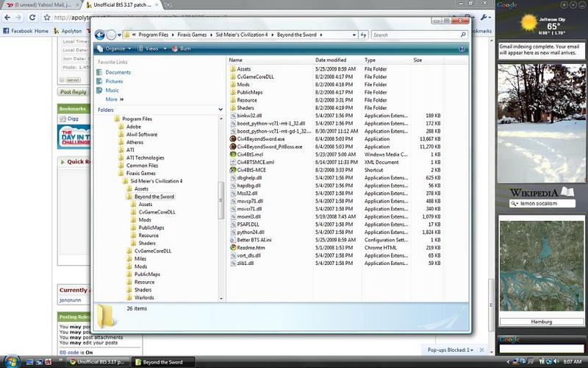Click Sid Meier's Civilization 4 breadcrumb

[242, 35]
